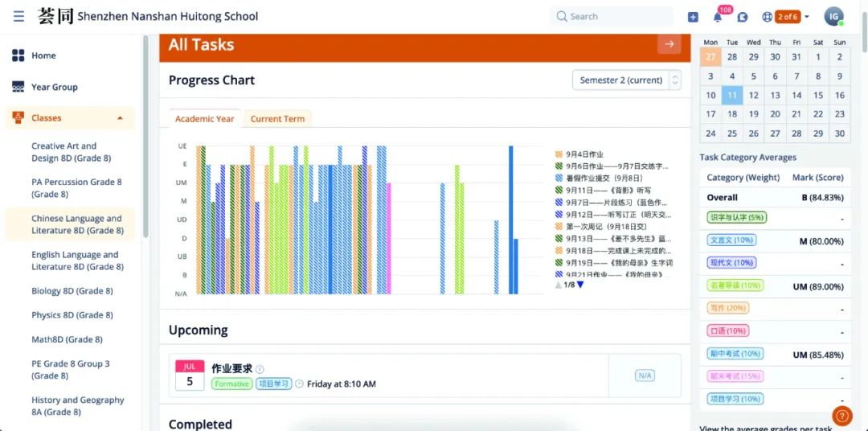Go to next legend page arrow
The width and height of the screenshot is (868, 431).
pos(580,285)
